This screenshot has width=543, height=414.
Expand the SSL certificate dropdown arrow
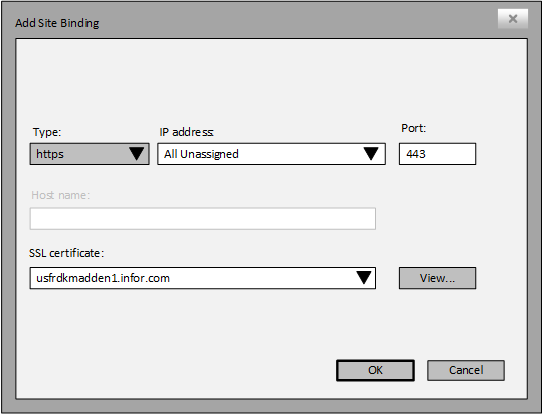[364, 278]
